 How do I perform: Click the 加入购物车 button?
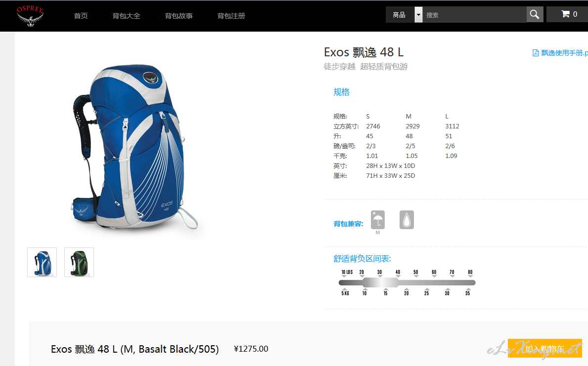[545, 348]
